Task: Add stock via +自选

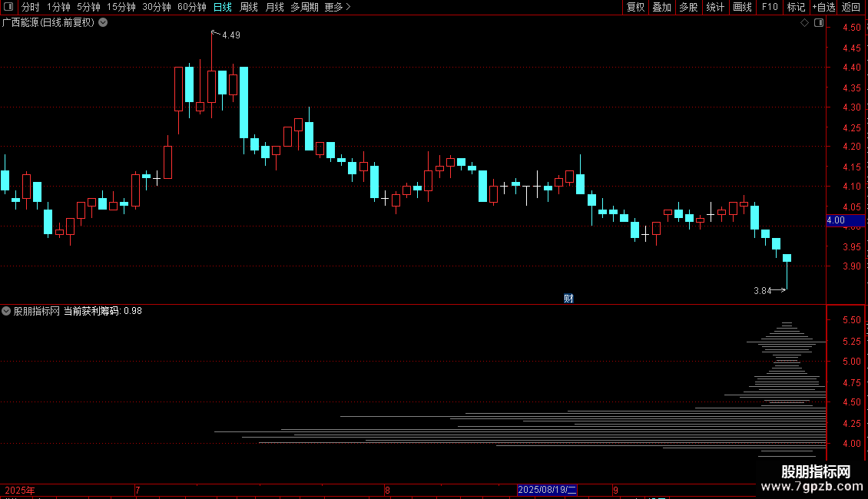Action: pos(823,7)
